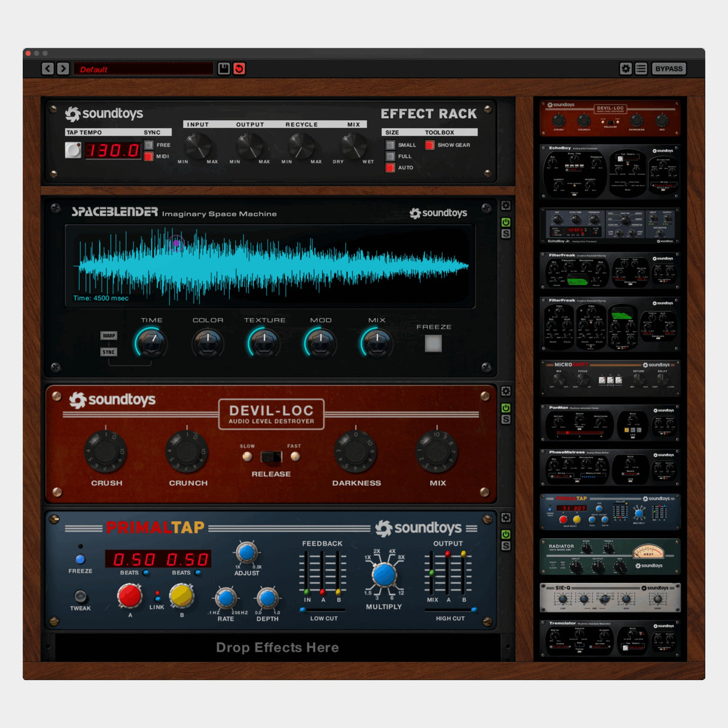The width and height of the screenshot is (728, 728).
Task: Click the red delay A knob
Action: coord(129,596)
